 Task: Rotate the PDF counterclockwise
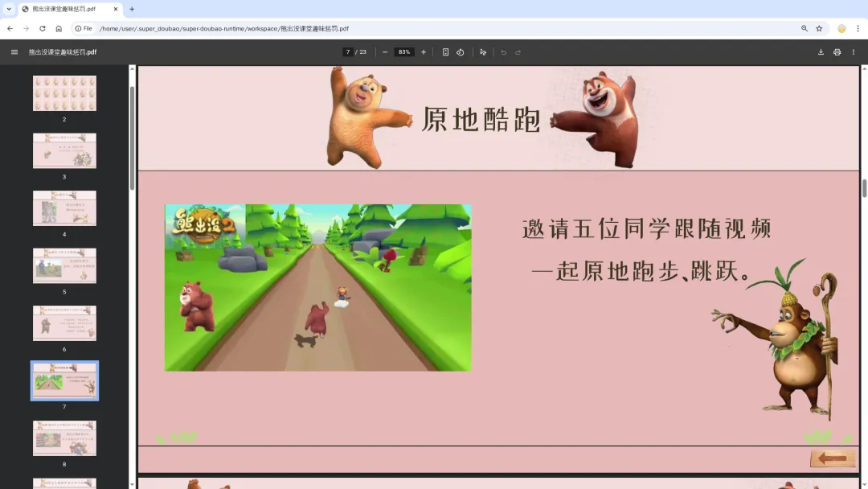click(460, 52)
